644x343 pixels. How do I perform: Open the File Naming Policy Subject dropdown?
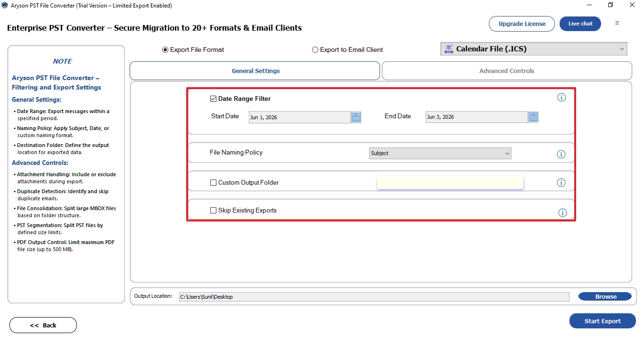point(440,153)
